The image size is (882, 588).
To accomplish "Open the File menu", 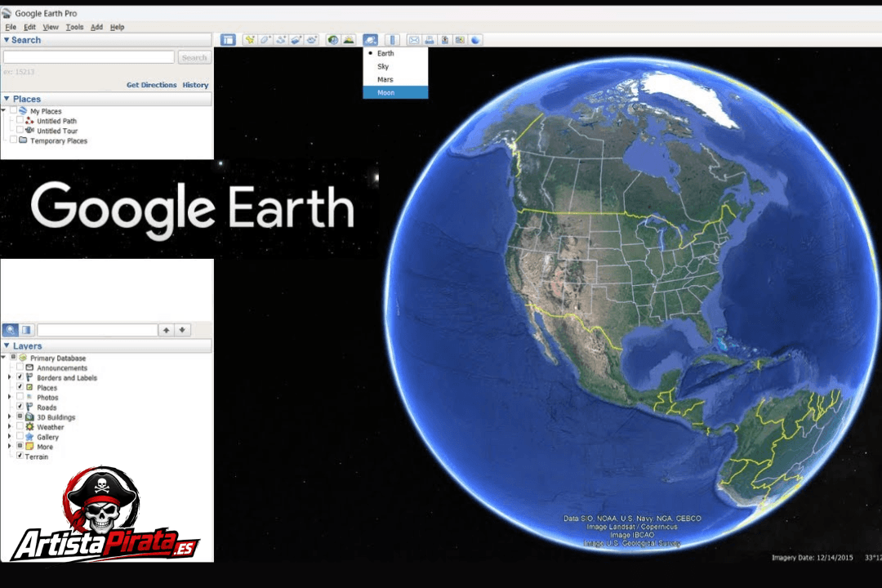I will 11,27.
